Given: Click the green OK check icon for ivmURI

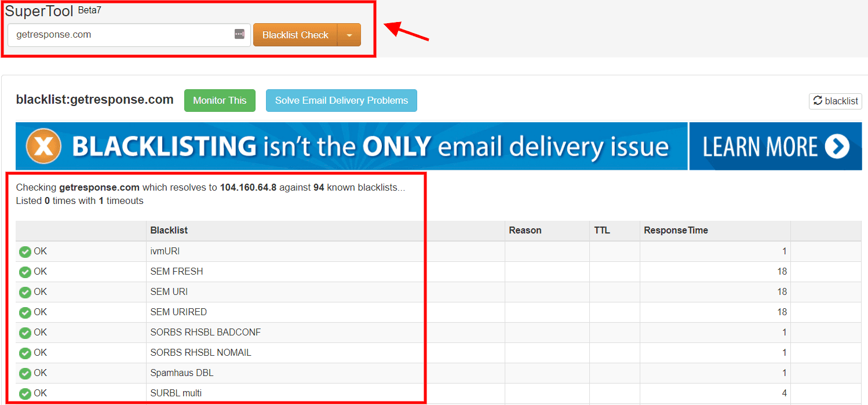Looking at the screenshot, I should tap(25, 251).
